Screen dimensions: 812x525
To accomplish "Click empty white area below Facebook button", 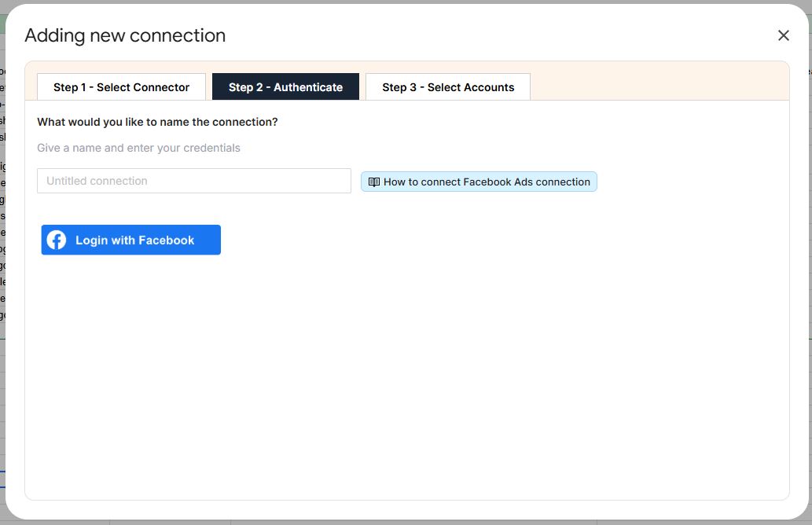I will [406, 378].
